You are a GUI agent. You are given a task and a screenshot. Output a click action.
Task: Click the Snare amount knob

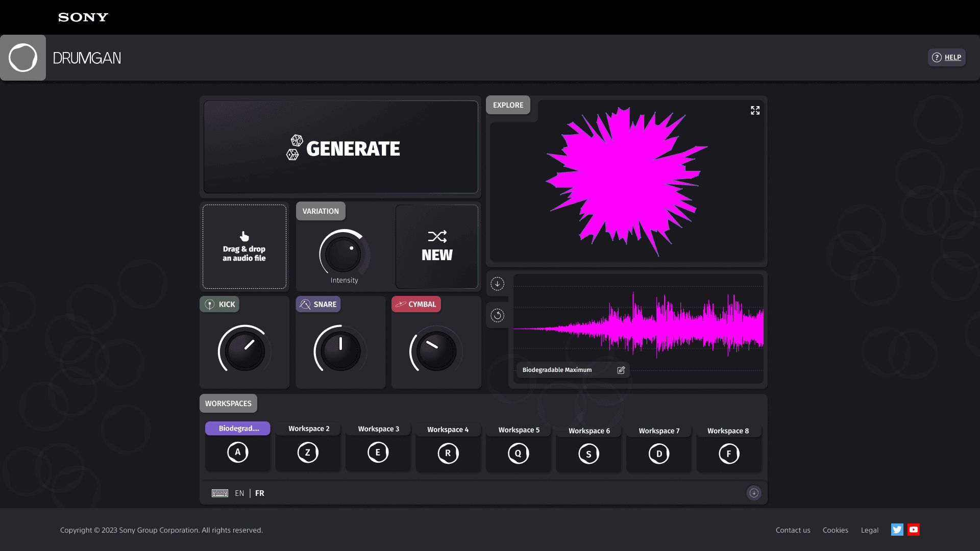tap(340, 350)
